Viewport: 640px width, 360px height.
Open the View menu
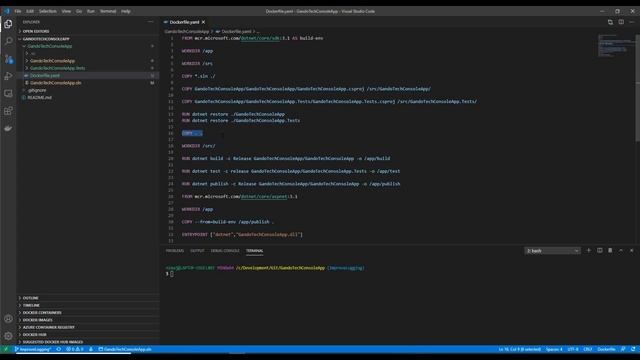pos(66,11)
